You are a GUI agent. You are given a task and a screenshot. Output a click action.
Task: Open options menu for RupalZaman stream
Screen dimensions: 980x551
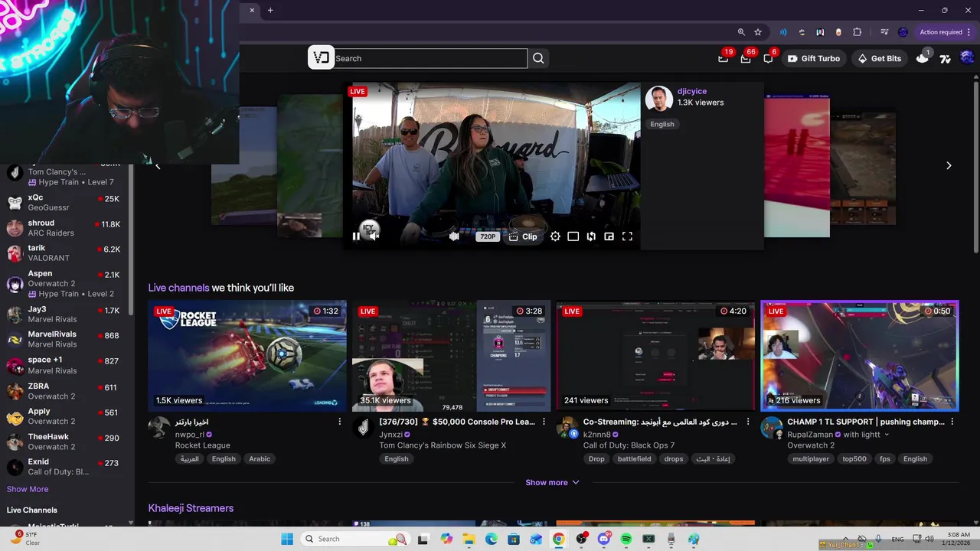(x=952, y=422)
